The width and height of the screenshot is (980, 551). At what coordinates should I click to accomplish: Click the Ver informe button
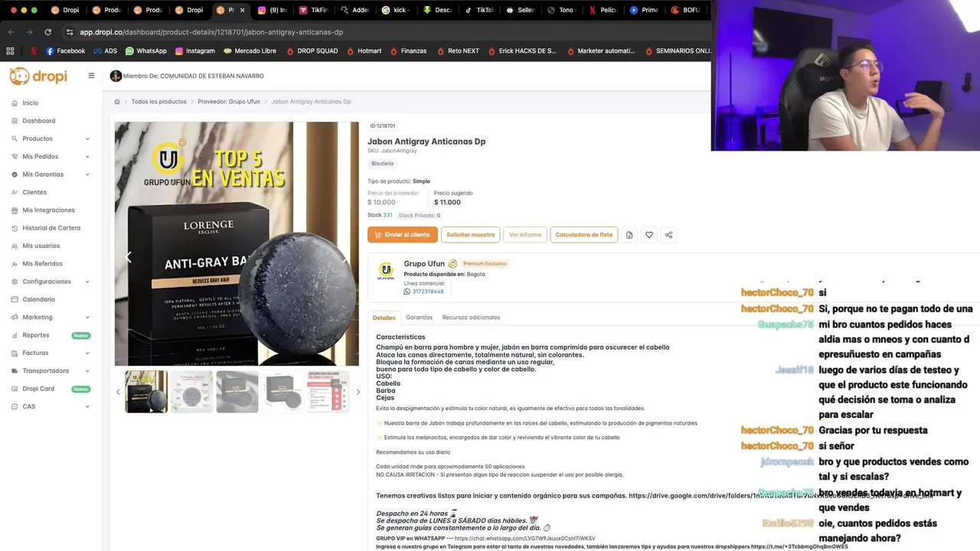point(525,235)
